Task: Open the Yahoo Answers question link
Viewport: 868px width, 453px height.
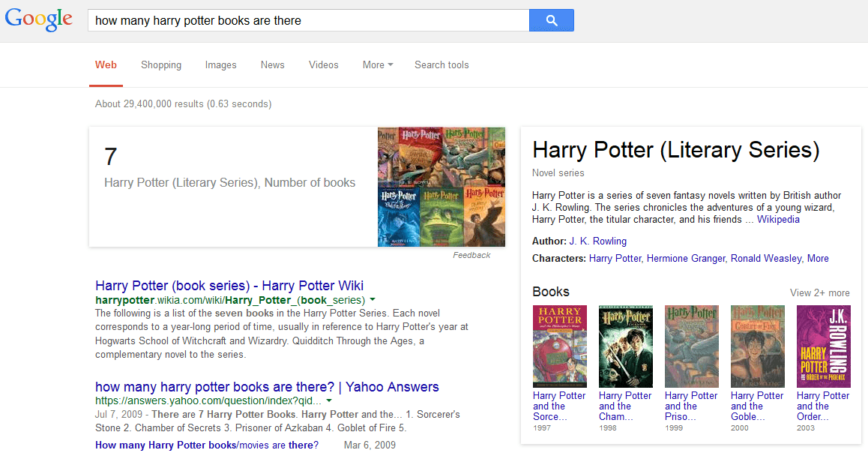Action: pyautogui.click(x=266, y=387)
